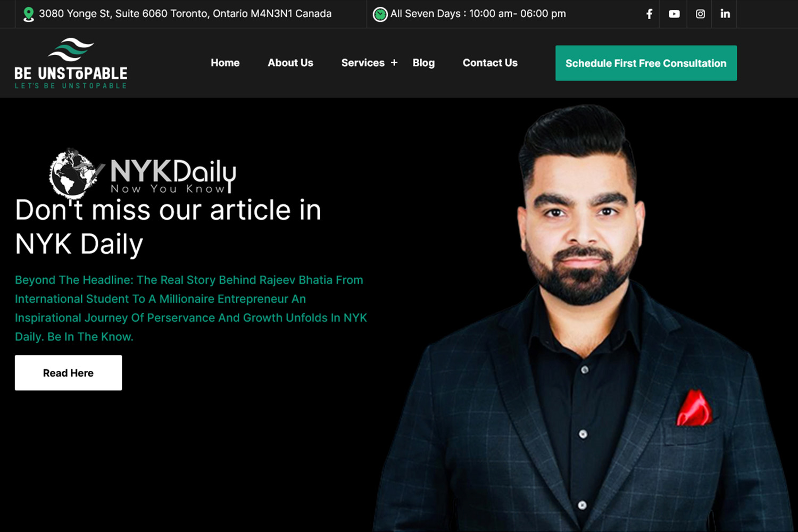Click the green Beyond The Headline paragraph
Image resolution: width=798 pixels, height=532 pixels.
(191, 308)
